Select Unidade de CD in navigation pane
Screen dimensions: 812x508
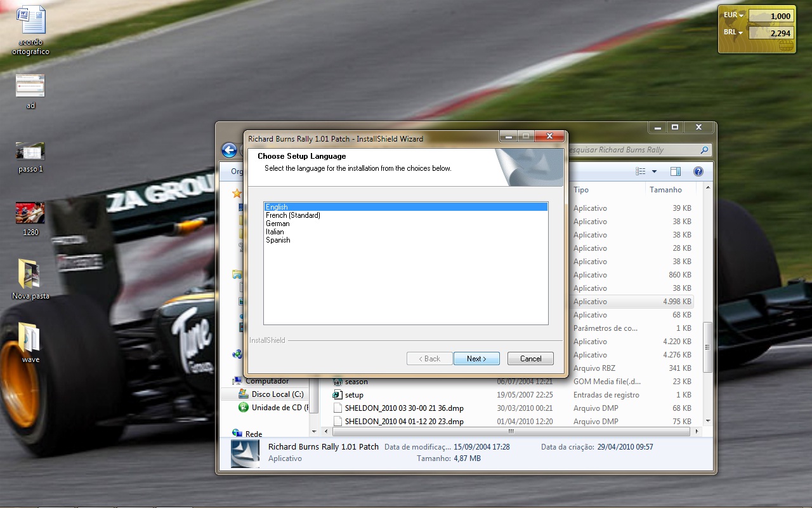click(x=280, y=408)
